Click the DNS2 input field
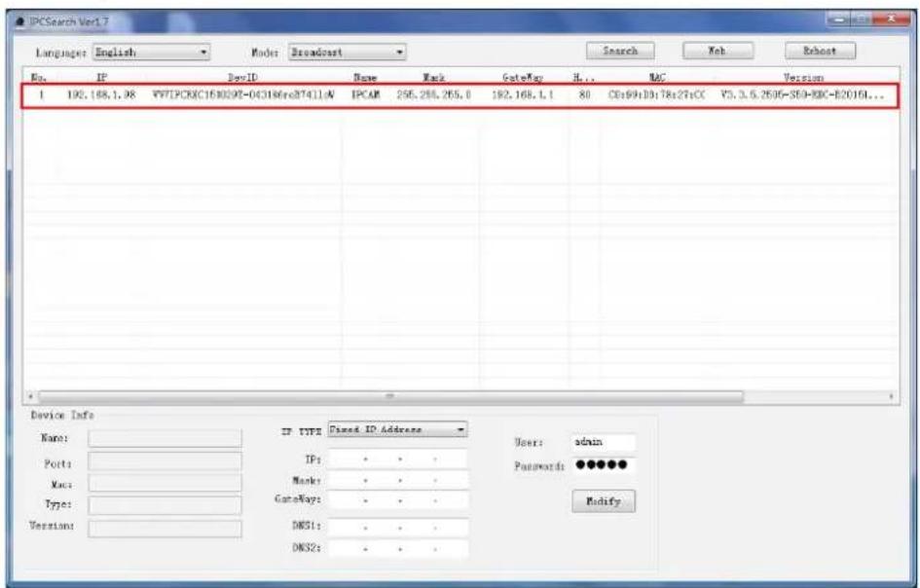Viewport: 920px width, 588px height. (x=398, y=549)
